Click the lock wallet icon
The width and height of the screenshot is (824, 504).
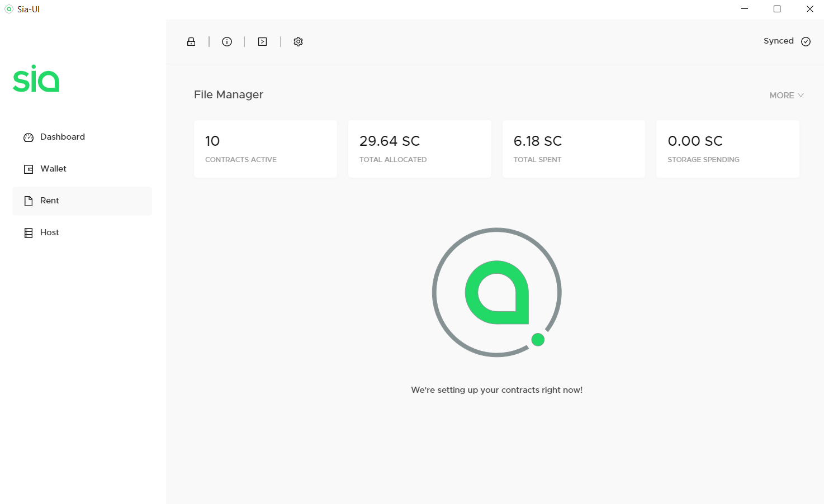click(x=191, y=41)
